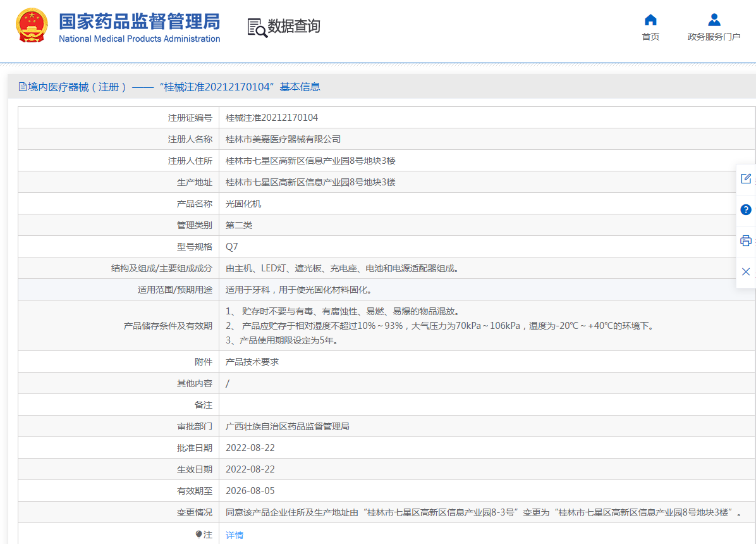The image size is (756, 544).
Task: Click the 光固化机 product name cell
Action: click(x=243, y=204)
